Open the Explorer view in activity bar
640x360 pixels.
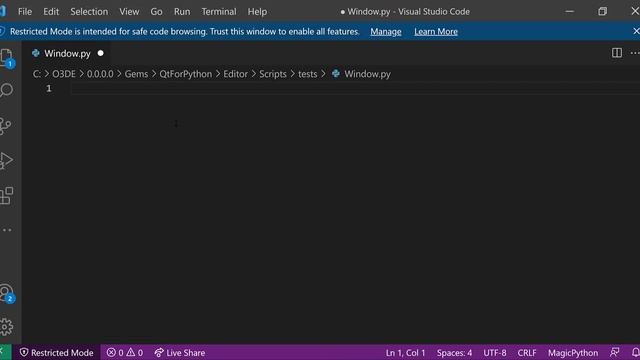pos(6,57)
